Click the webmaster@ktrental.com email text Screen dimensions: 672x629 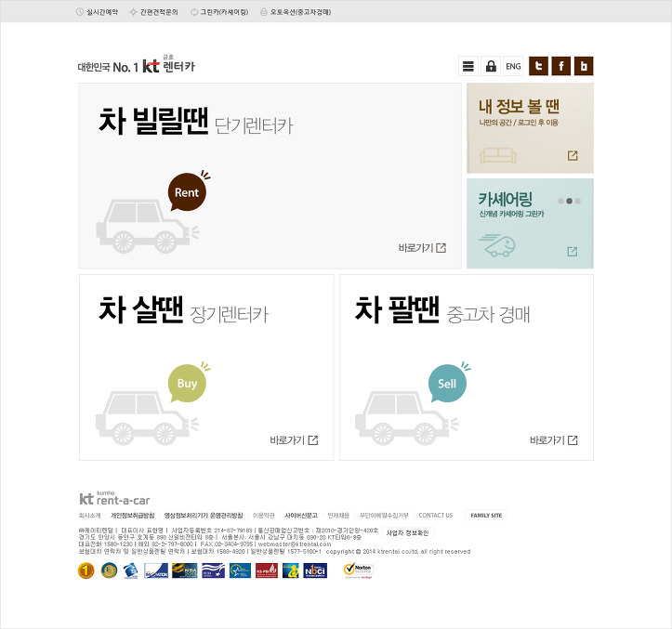[x=295, y=544]
